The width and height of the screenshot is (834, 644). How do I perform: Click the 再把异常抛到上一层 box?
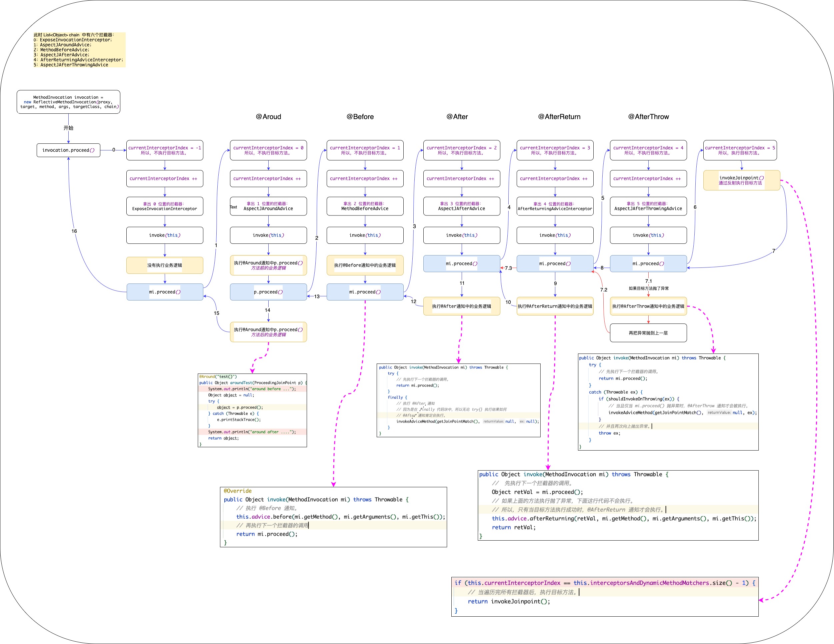point(648,333)
